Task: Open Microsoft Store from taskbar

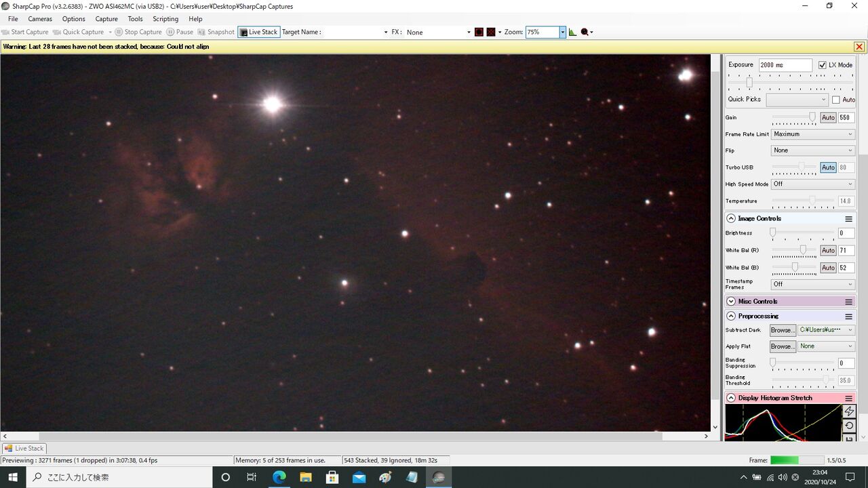Action: pos(332,477)
